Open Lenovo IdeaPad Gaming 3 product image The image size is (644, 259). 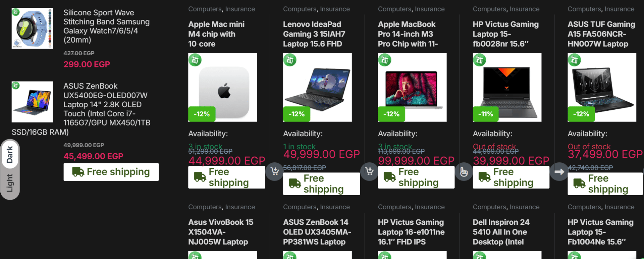pyautogui.click(x=317, y=87)
